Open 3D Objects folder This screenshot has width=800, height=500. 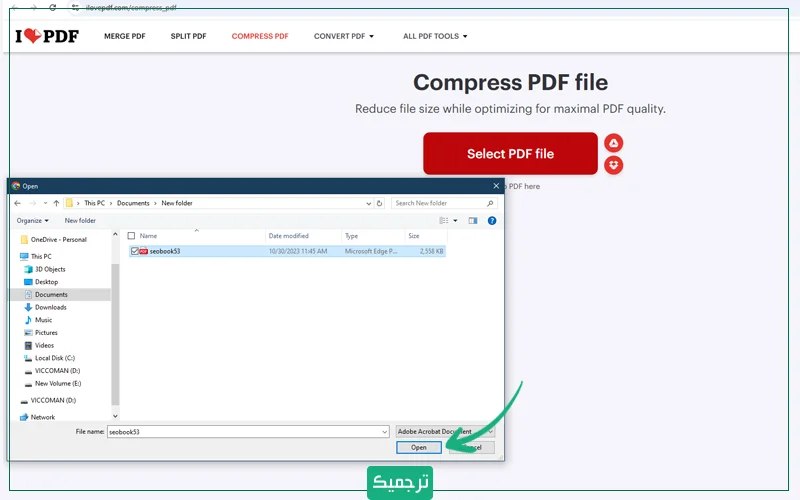[45, 269]
